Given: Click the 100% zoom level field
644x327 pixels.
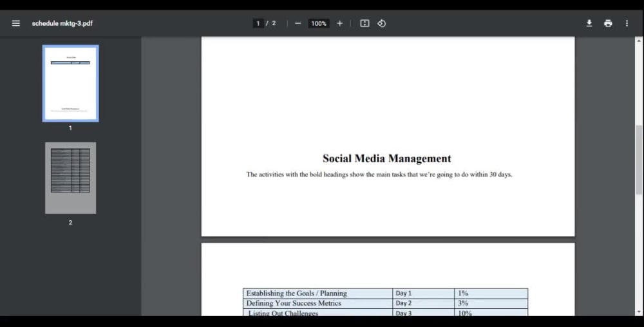Looking at the screenshot, I should pyautogui.click(x=319, y=23).
